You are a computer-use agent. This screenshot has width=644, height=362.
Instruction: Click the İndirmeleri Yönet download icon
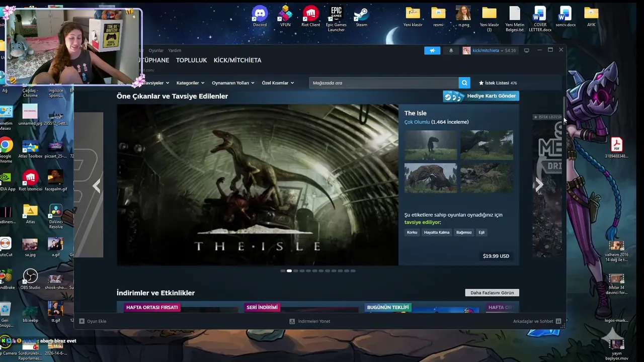[292, 321]
